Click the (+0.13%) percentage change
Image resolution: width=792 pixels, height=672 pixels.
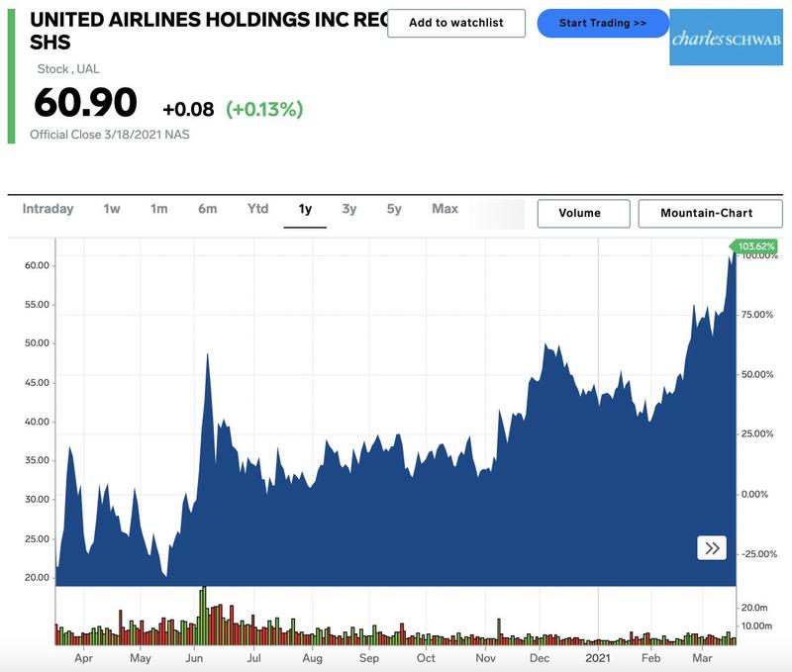(264, 109)
